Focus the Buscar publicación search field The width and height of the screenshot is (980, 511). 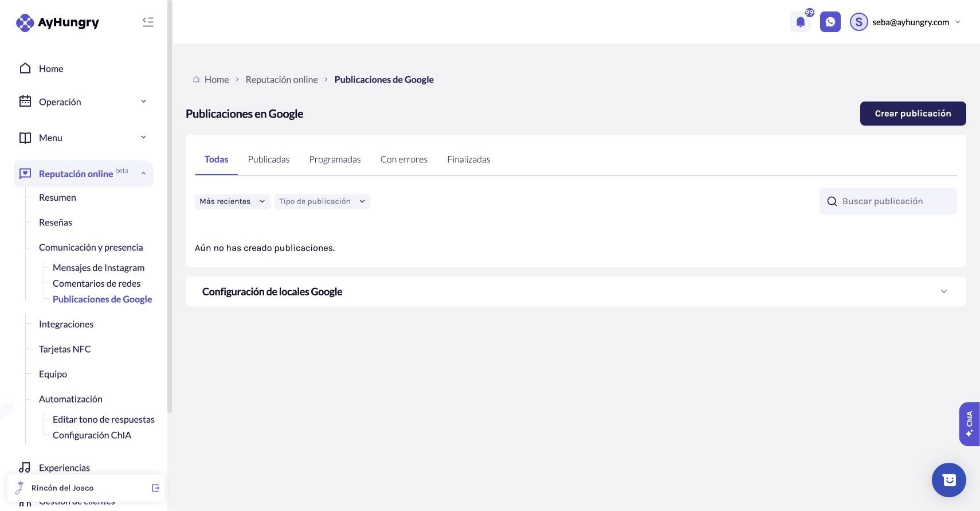coord(888,201)
